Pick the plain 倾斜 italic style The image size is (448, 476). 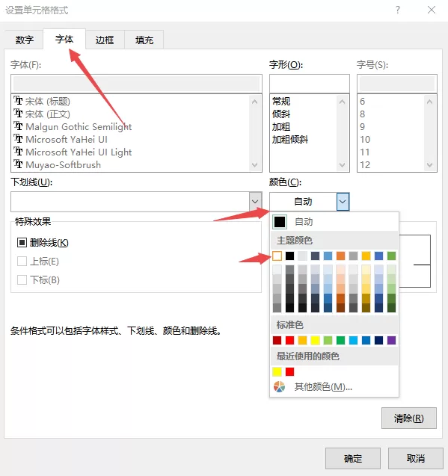click(281, 114)
